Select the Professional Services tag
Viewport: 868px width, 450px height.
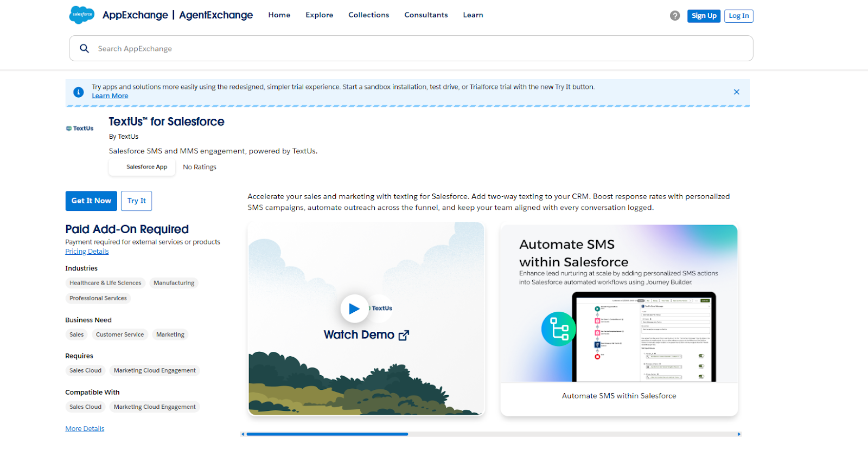click(98, 298)
